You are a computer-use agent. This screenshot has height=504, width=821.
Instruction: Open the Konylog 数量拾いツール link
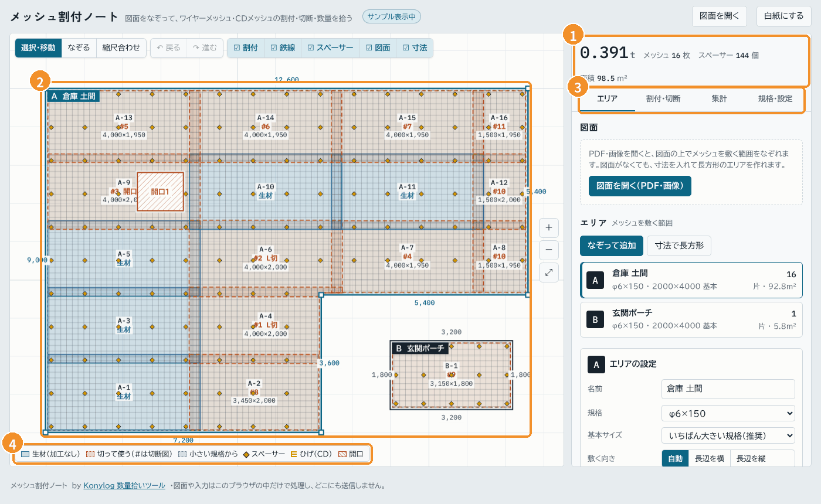point(125,485)
